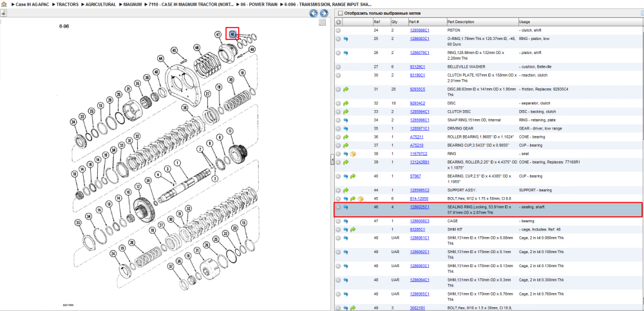Click green arrow icon for part 131243R91
644x311 pixels.
345,162
